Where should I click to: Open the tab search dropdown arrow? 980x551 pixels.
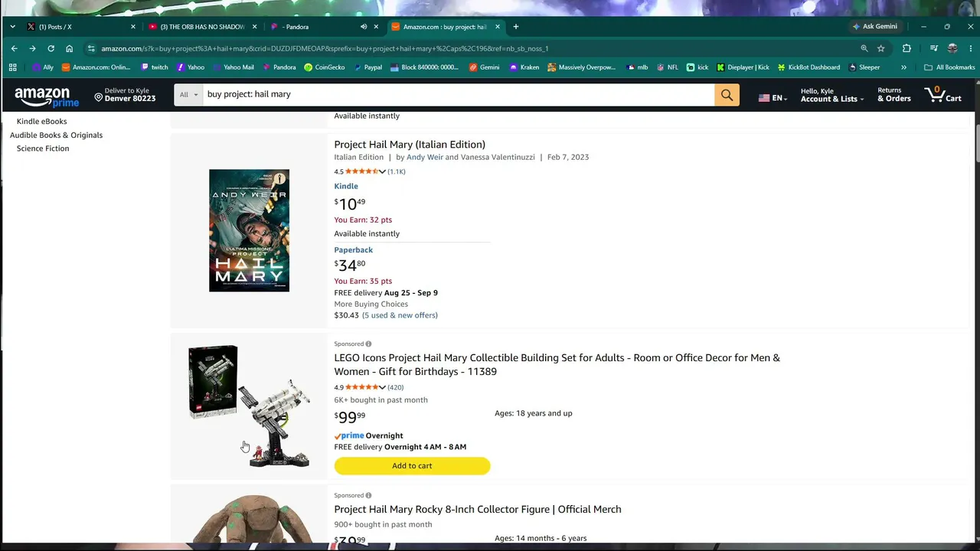pos(12,27)
